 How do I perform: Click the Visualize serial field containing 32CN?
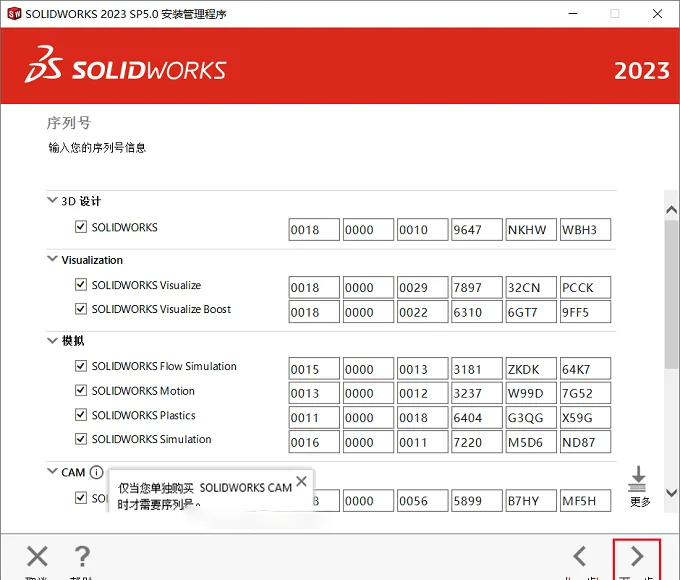pyautogui.click(x=531, y=288)
